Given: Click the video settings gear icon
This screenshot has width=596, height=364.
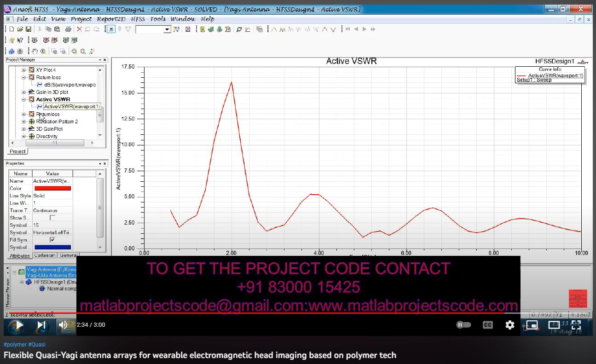Looking at the screenshot, I should point(509,325).
